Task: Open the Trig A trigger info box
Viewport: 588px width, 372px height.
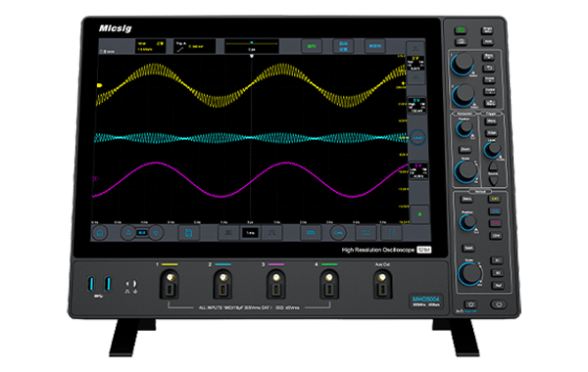Action: pyautogui.click(x=194, y=46)
